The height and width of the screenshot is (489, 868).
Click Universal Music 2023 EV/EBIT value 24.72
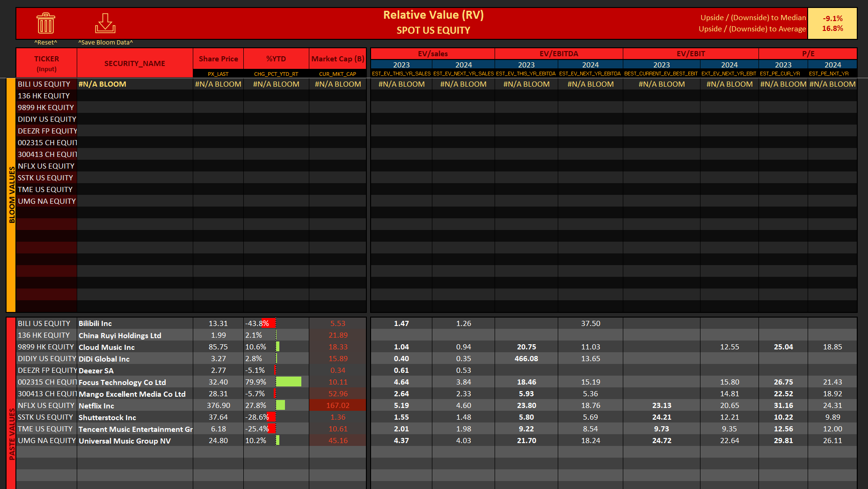662,441
